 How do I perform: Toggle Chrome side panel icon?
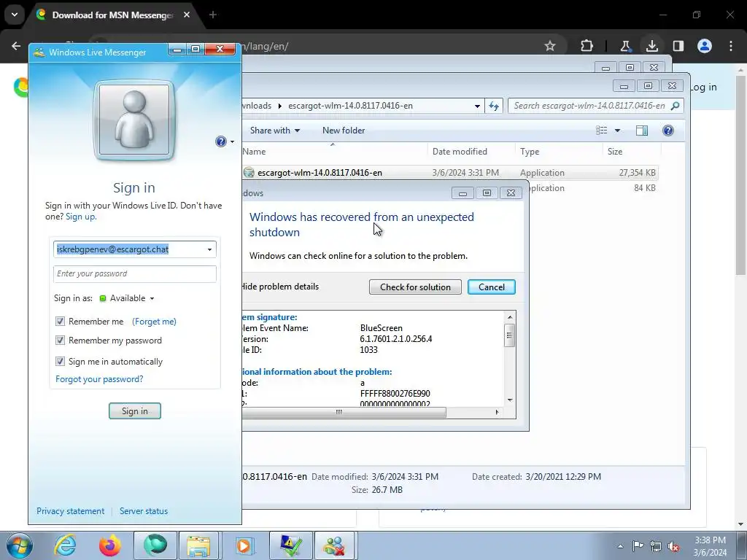[678, 46]
